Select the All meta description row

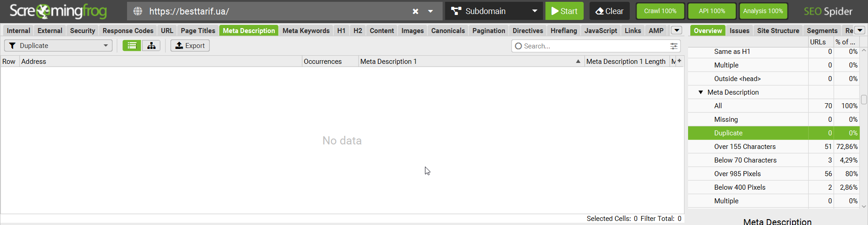click(773, 106)
